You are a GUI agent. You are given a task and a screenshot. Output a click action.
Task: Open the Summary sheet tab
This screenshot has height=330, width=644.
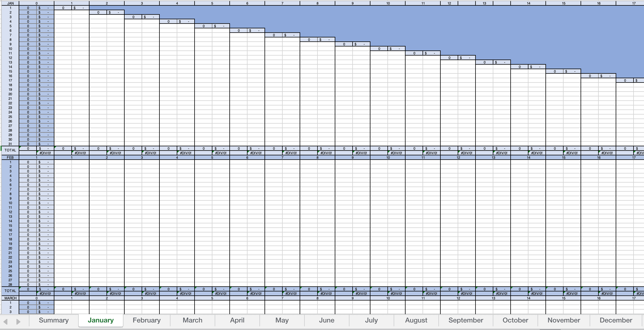click(x=54, y=320)
